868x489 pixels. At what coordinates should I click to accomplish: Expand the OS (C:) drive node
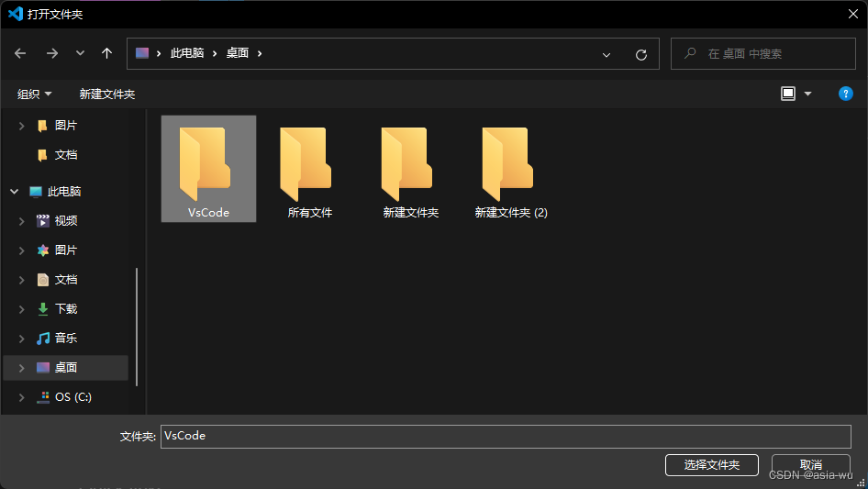(21, 397)
